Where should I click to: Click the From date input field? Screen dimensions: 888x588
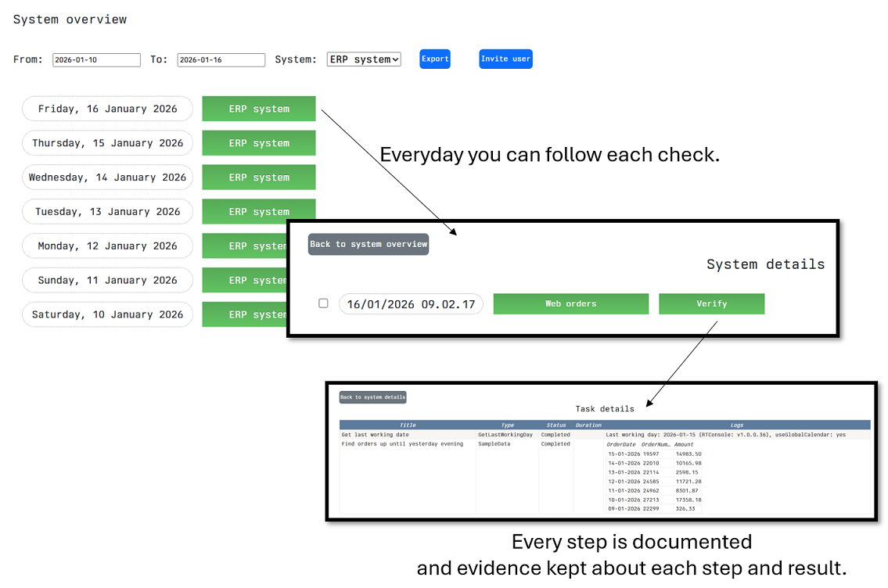click(96, 60)
